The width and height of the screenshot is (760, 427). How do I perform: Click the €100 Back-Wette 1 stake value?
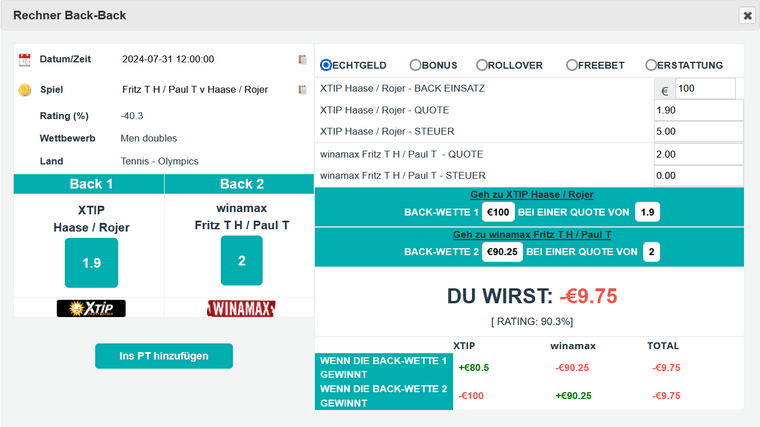point(498,212)
